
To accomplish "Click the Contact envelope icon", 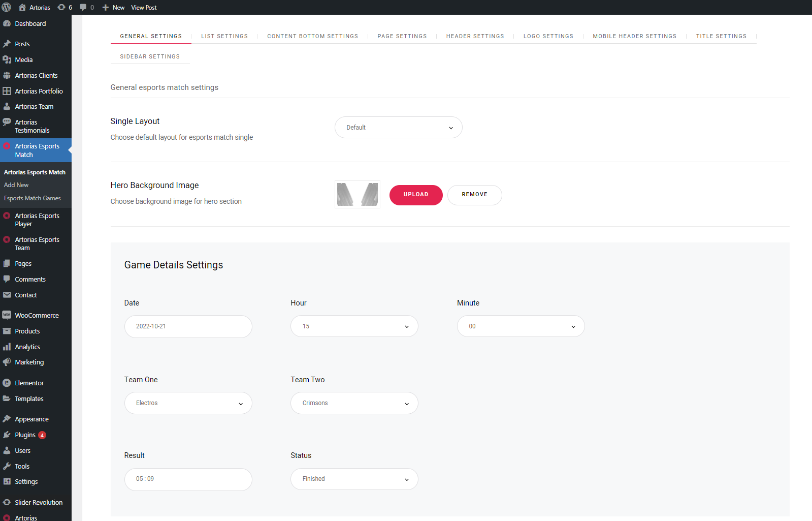I will coord(7,295).
